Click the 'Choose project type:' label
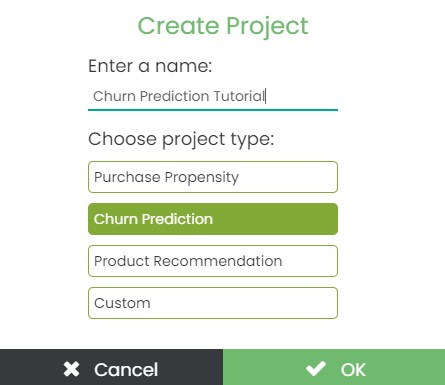Screen dimensions: 445x385 click(181, 139)
